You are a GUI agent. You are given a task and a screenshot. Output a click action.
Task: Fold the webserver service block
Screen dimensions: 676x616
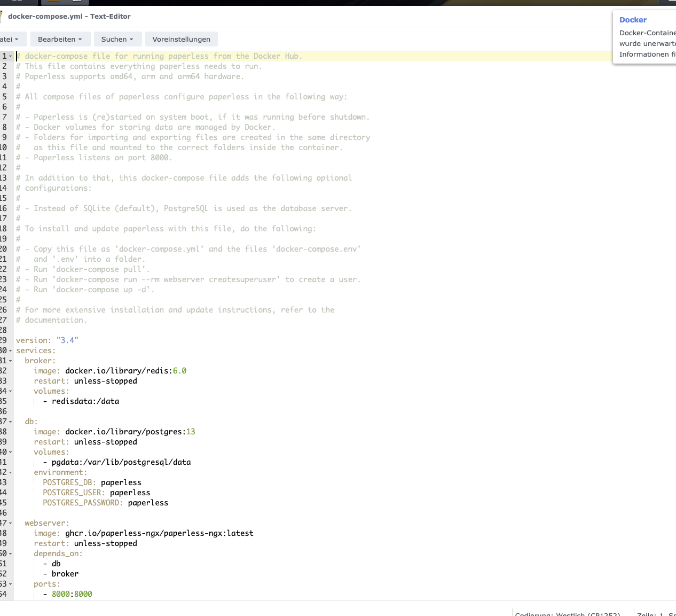[x=10, y=524]
